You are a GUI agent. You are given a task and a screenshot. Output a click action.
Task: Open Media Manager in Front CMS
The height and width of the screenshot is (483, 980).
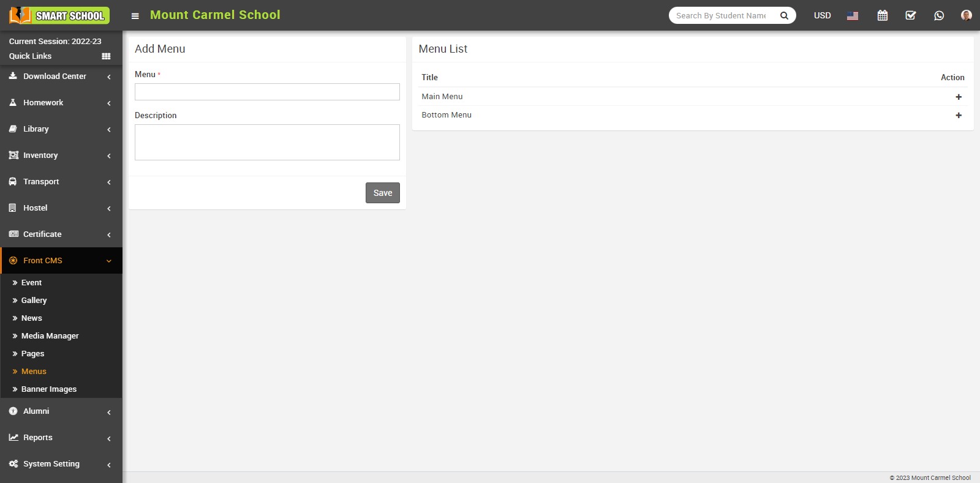[50, 336]
